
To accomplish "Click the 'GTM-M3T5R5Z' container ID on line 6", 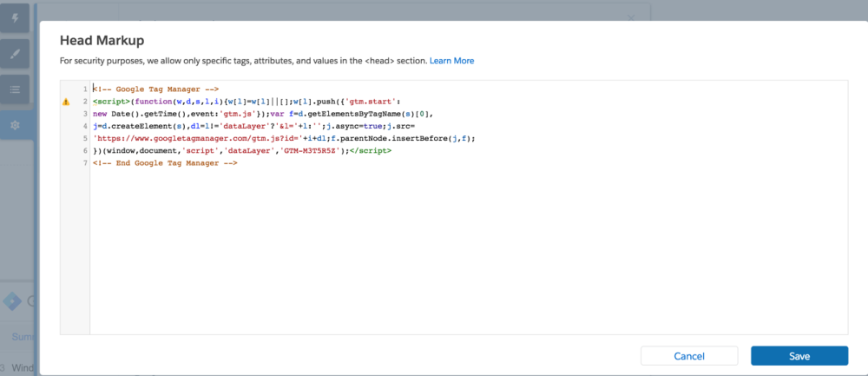I will [310, 150].
